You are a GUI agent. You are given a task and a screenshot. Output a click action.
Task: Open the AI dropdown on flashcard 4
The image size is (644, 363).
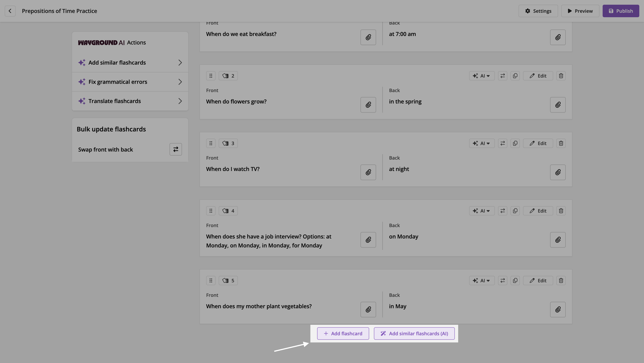click(481, 211)
